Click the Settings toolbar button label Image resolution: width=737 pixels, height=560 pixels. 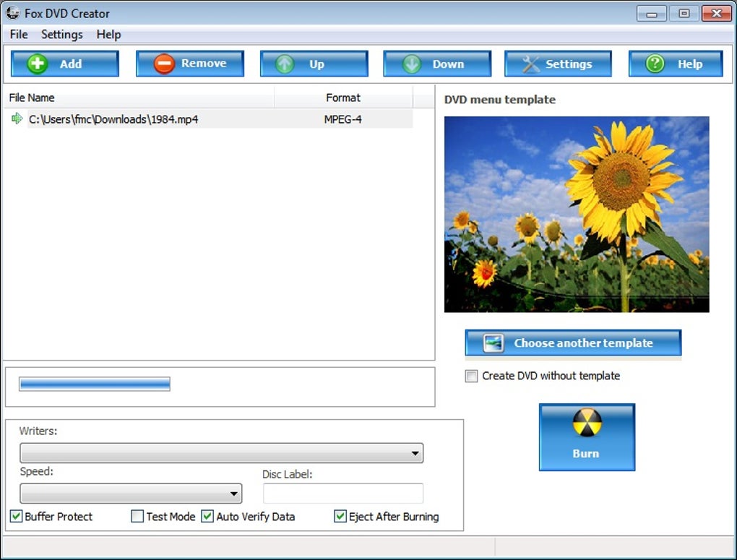click(x=569, y=64)
